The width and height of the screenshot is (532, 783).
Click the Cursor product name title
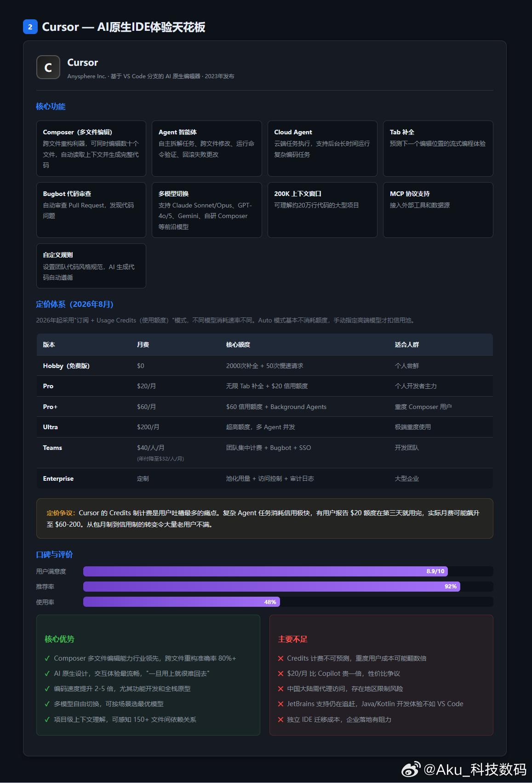coord(83,63)
